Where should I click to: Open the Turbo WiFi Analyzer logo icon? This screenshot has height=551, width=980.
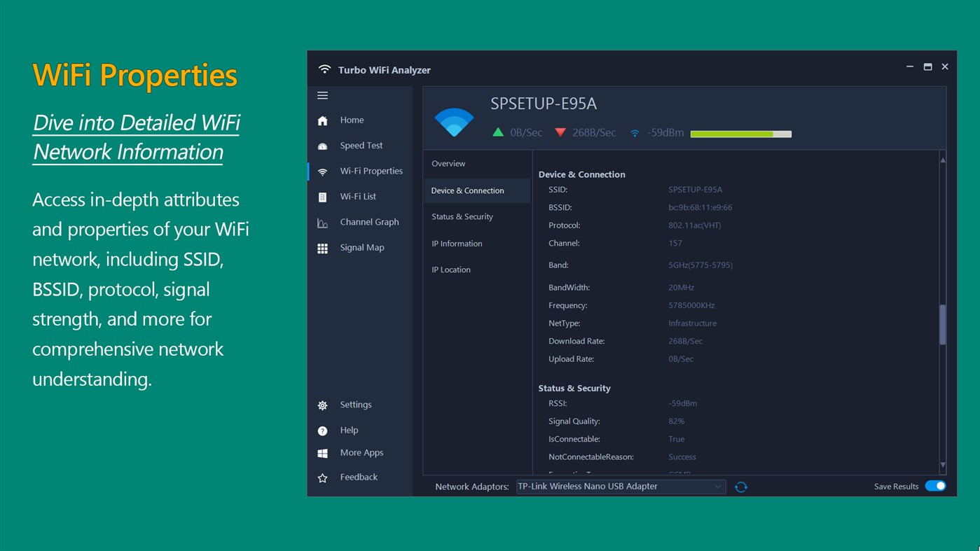coord(324,69)
